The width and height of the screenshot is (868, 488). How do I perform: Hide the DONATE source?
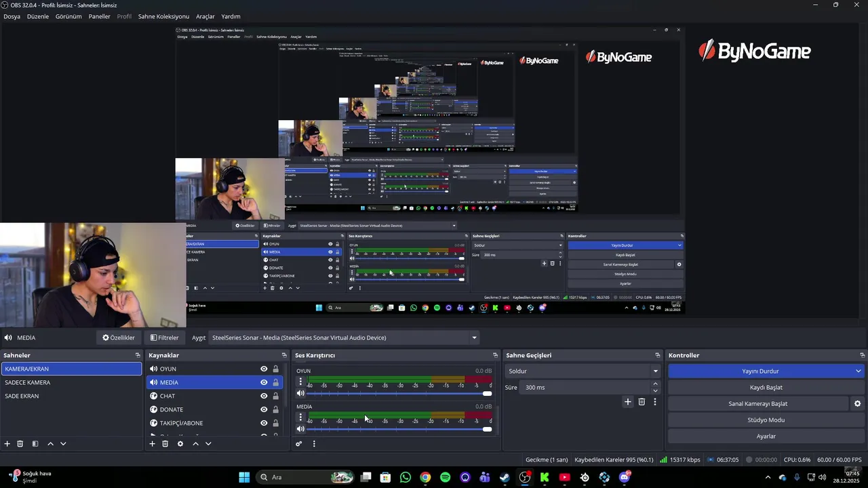pos(264,409)
